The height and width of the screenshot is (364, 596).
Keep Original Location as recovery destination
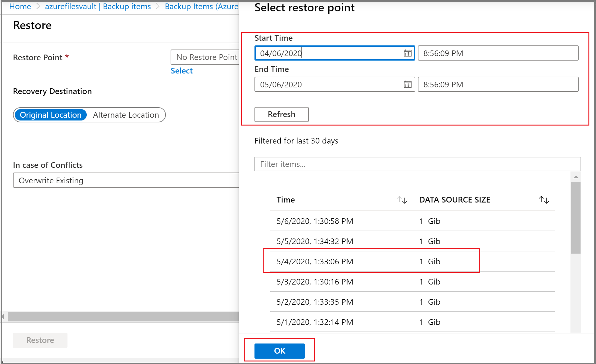pos(50,114)
